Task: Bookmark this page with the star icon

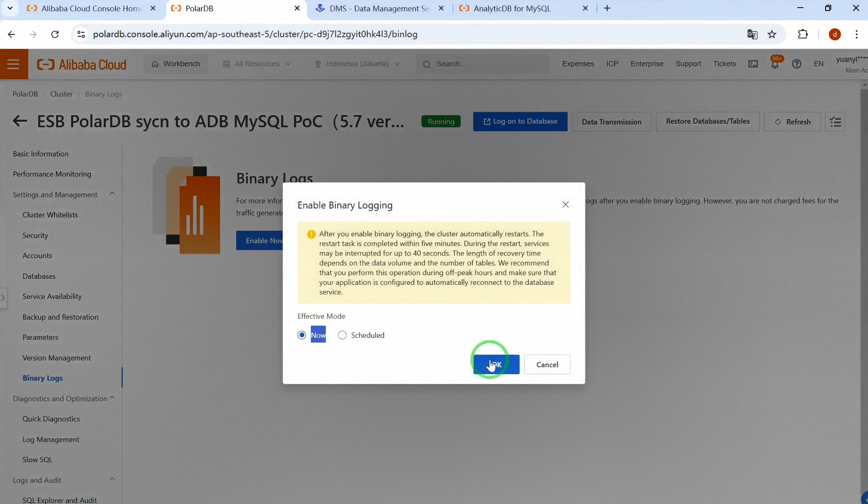Action: 772,34
